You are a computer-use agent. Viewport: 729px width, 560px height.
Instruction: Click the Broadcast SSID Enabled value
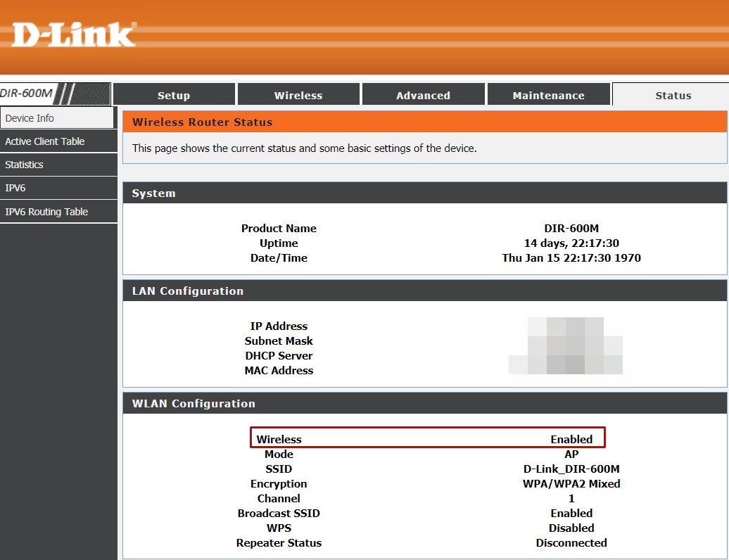click(x=571, y=513)
